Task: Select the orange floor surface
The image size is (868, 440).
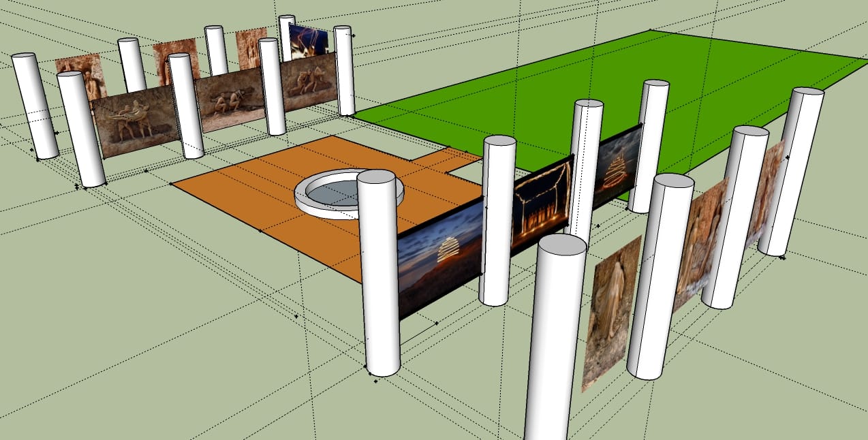Action: coord(273,198)
